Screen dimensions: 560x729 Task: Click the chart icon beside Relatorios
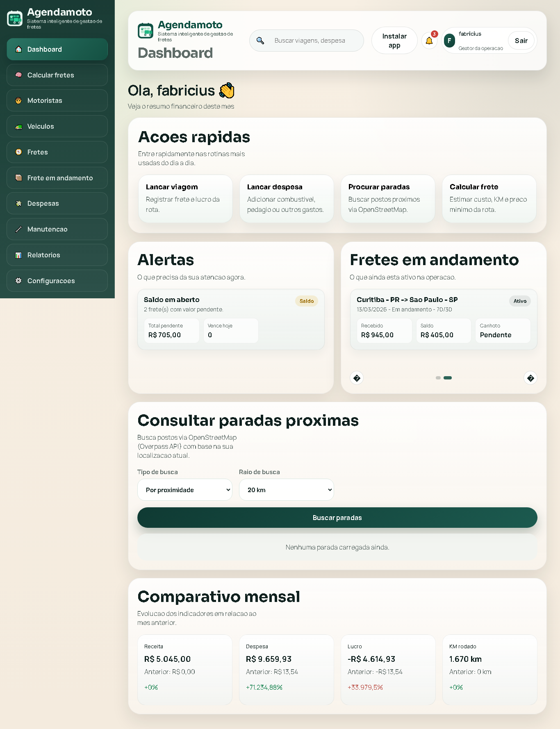pos(18,255)
